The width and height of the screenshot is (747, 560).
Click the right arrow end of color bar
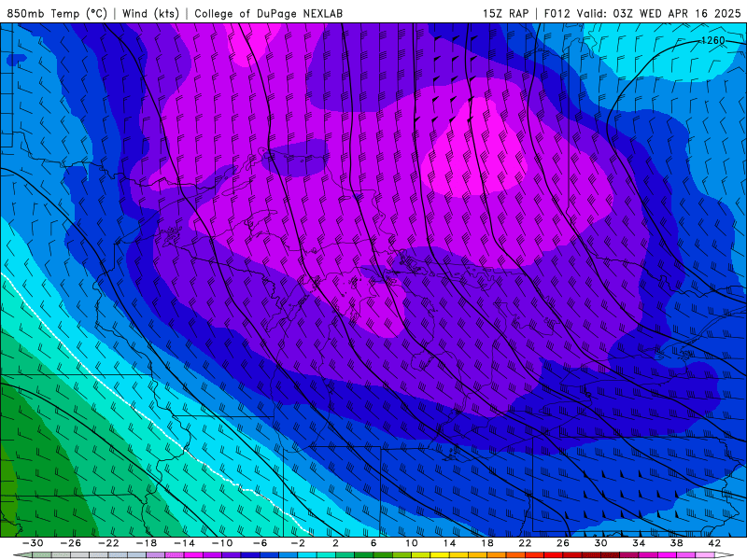click(725, 555)
